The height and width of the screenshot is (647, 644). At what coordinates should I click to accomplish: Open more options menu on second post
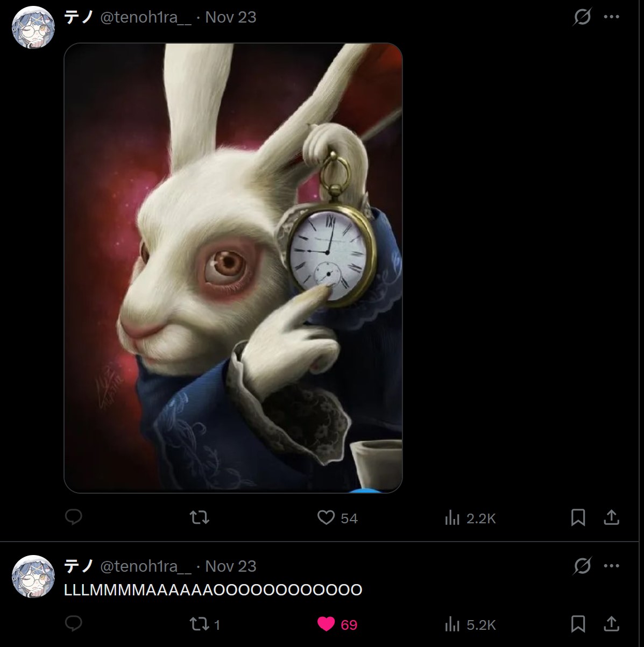pyautogui.click(x=612, y=566)
